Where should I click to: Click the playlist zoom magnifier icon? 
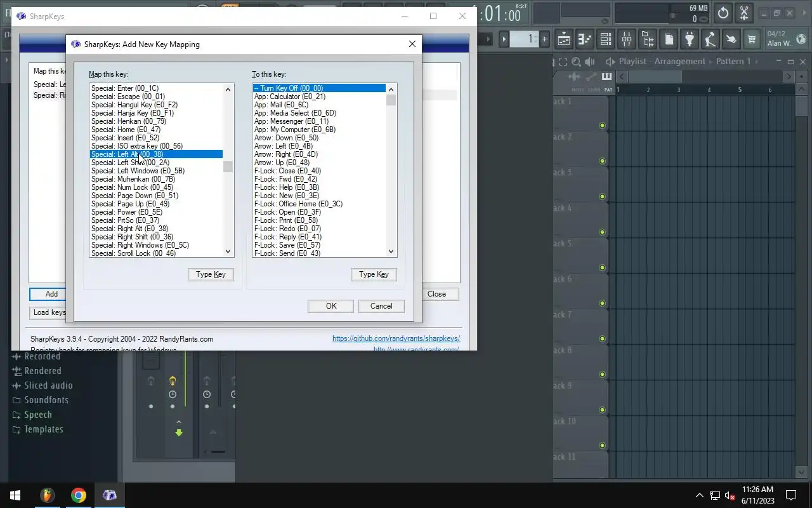(576, 62)
